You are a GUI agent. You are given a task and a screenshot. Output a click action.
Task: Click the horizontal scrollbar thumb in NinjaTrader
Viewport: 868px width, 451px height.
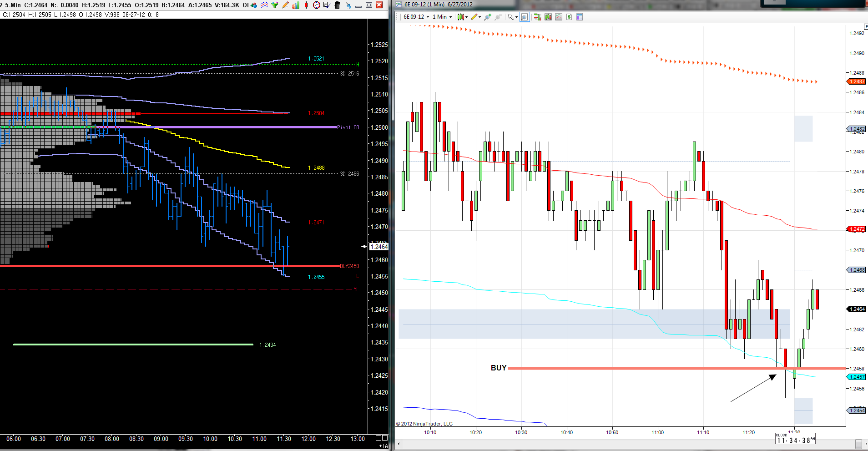[858, 443]
